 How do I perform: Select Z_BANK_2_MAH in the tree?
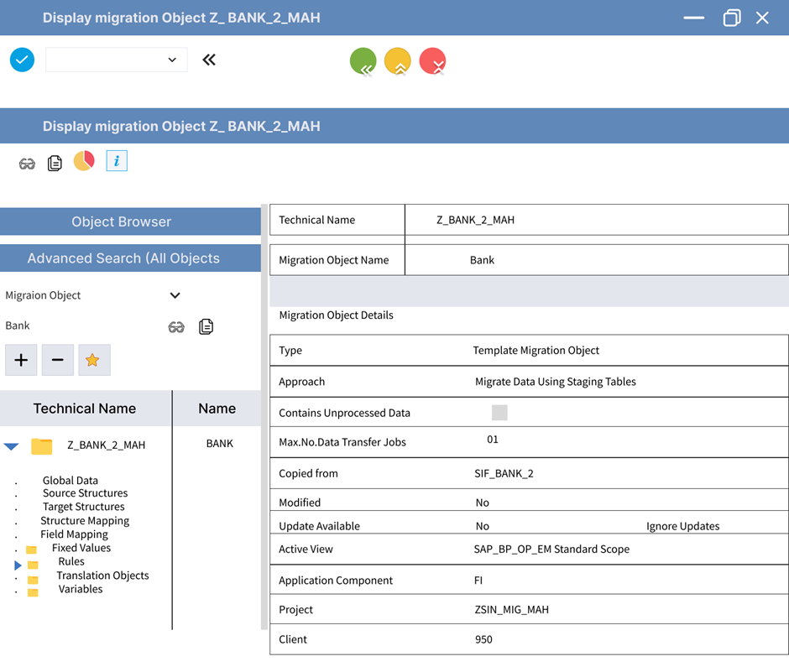[106, 445]
